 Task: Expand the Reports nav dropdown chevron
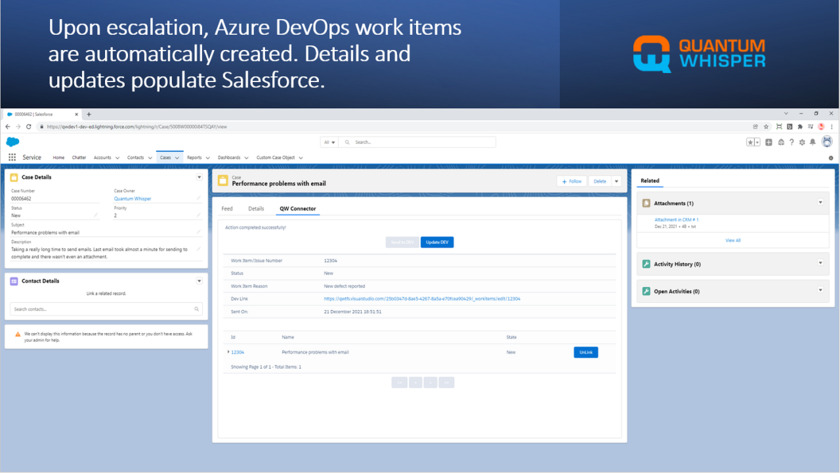208,158
